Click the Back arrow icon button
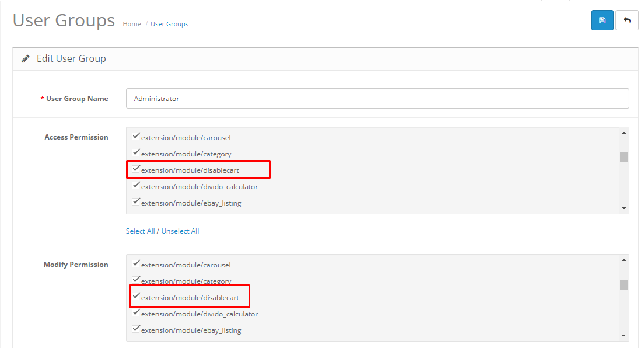The image size is (644, 348). tap(626, 20)
